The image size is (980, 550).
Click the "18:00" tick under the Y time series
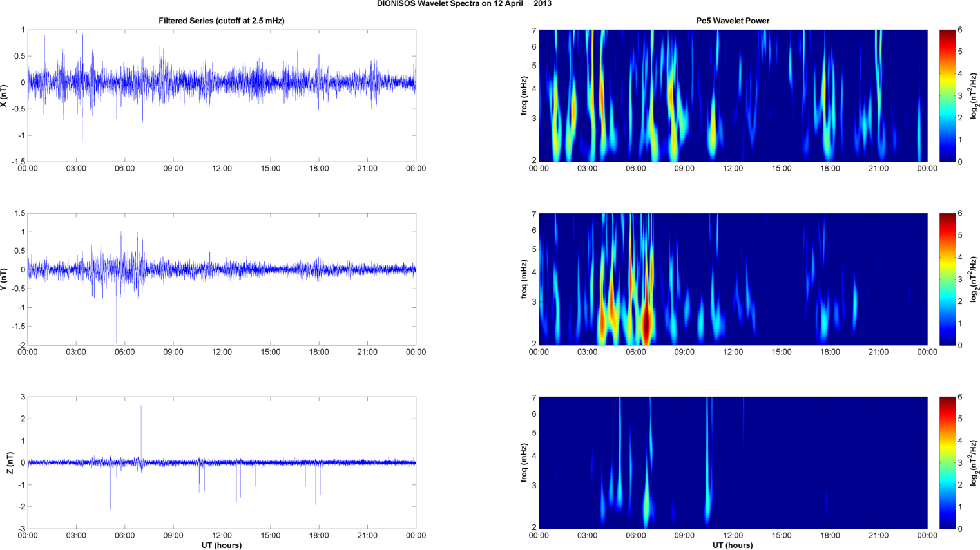point(319,352)
